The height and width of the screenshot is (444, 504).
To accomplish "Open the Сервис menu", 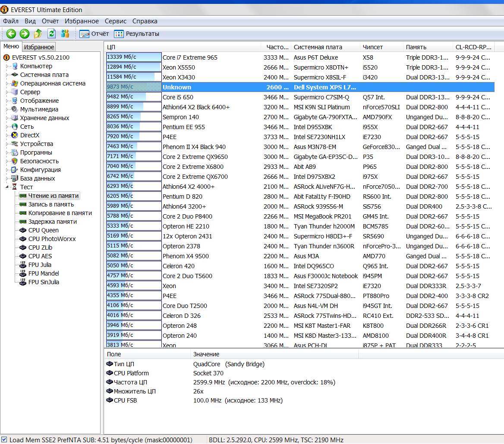I will click(115, 21).
